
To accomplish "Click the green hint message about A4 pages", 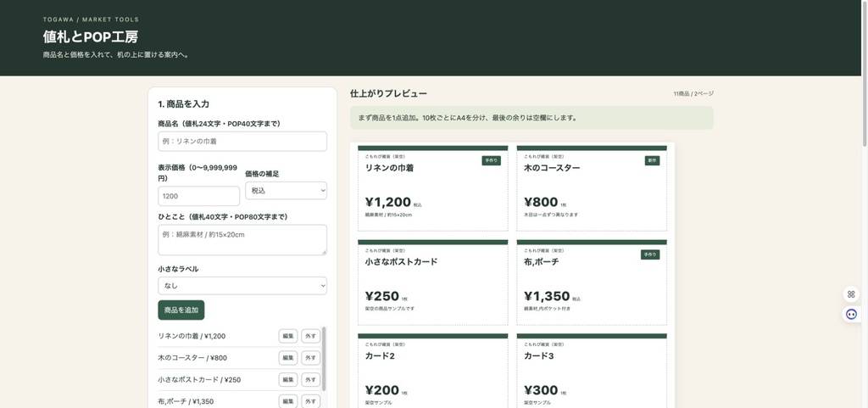I will pos(532,118).
